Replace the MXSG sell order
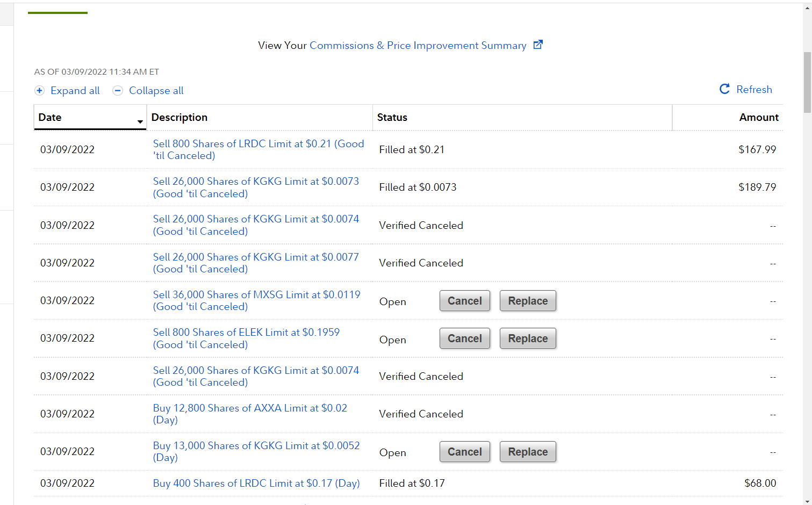This screenshot has width=812, height=505. pos(528,301)
